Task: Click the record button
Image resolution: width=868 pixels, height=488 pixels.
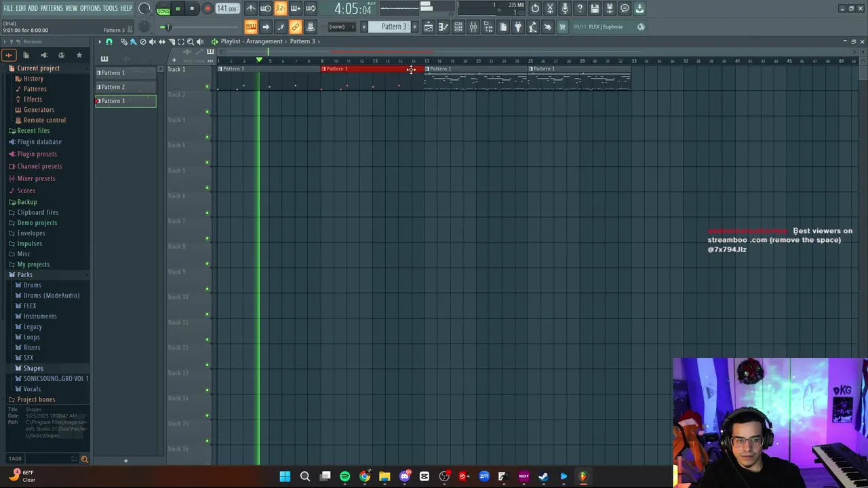Action: tap(208, 9)
